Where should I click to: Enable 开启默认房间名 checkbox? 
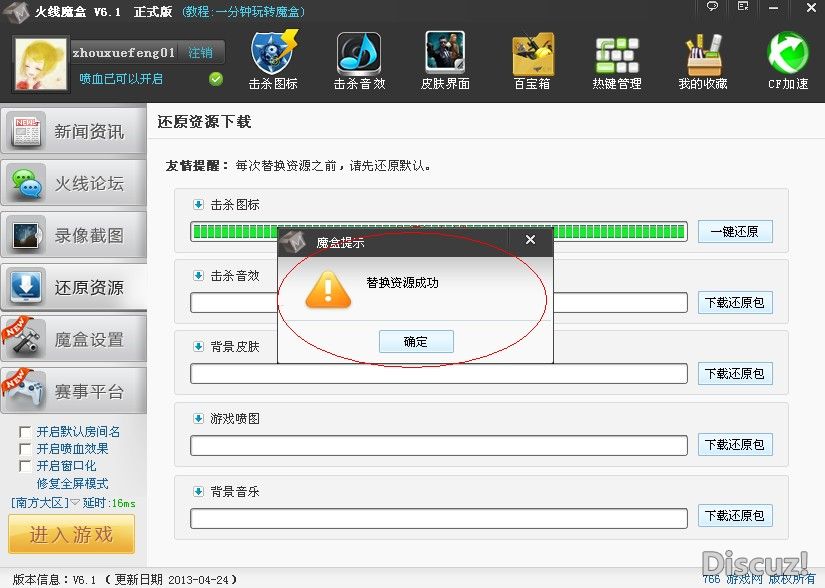click(25, 432)
